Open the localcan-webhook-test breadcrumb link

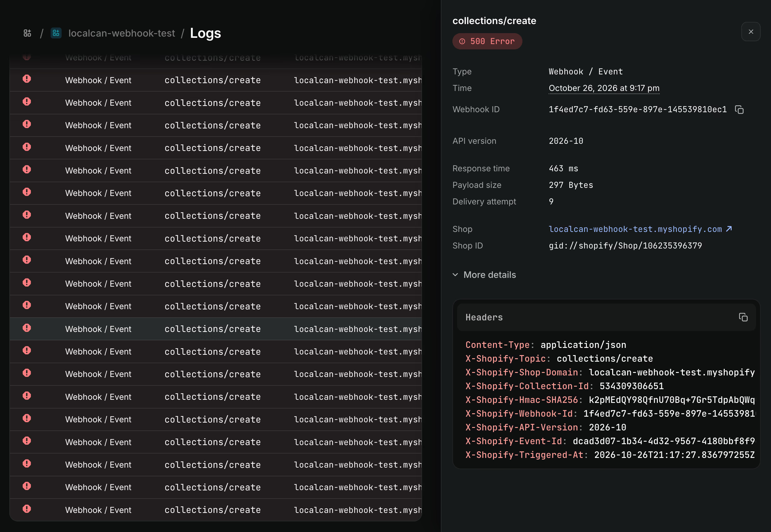pos(122,33)
